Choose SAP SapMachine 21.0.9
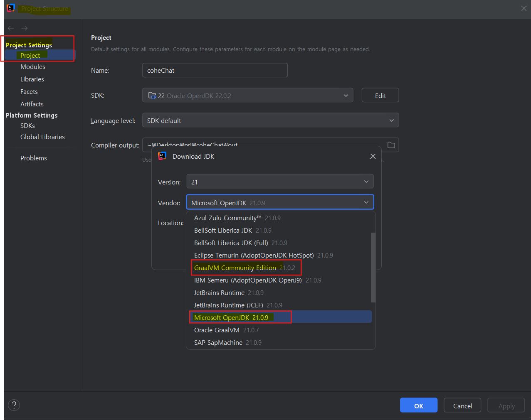 point(279,343)
